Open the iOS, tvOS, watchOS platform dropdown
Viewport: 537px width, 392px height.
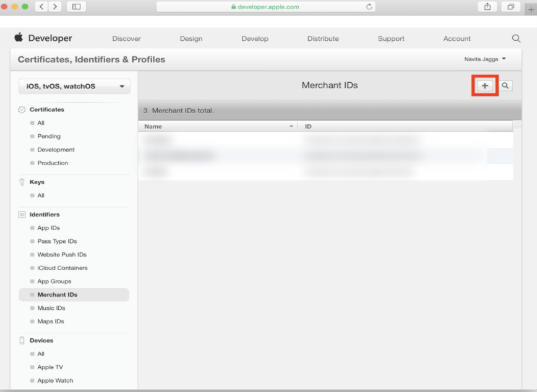click(x=74, y=87)
